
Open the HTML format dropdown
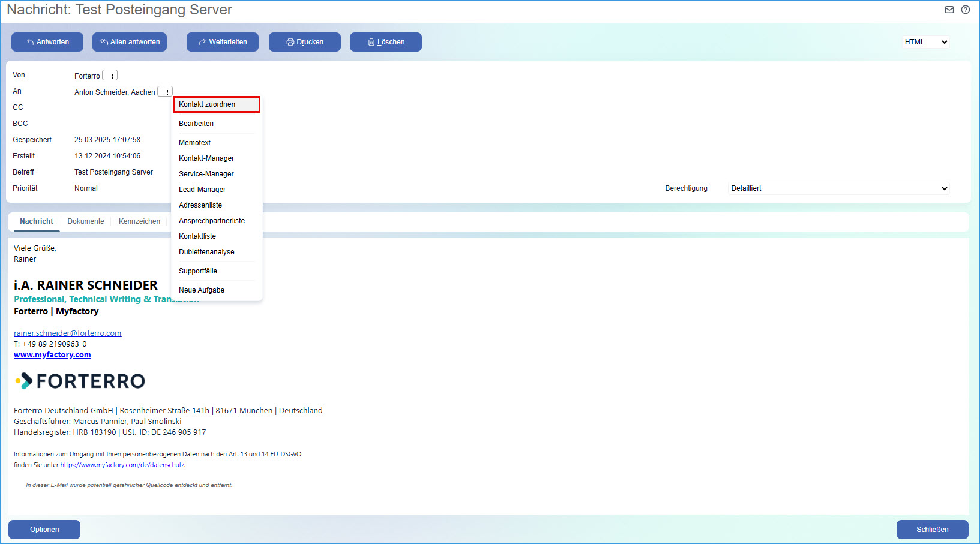[x=925, y=42]
